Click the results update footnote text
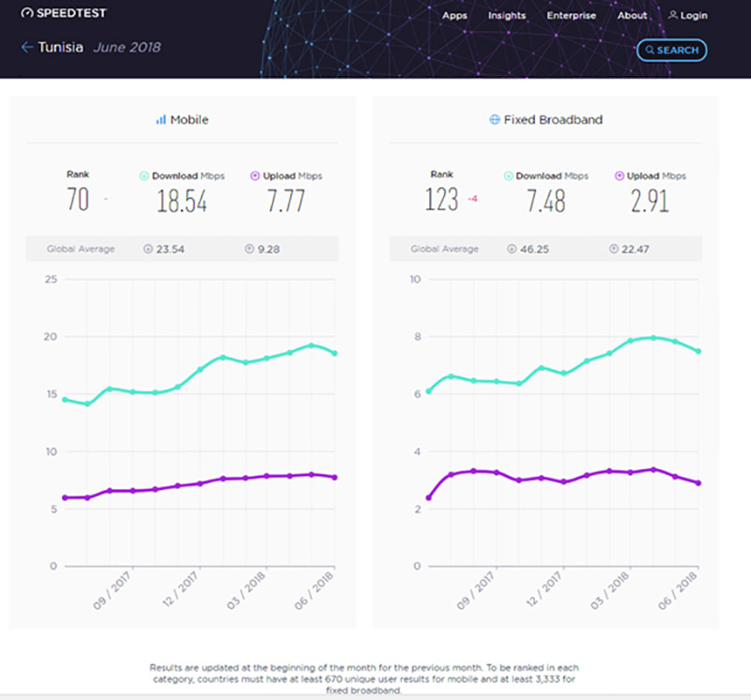Screen dimensions: 751x700 tap(364, 679)
